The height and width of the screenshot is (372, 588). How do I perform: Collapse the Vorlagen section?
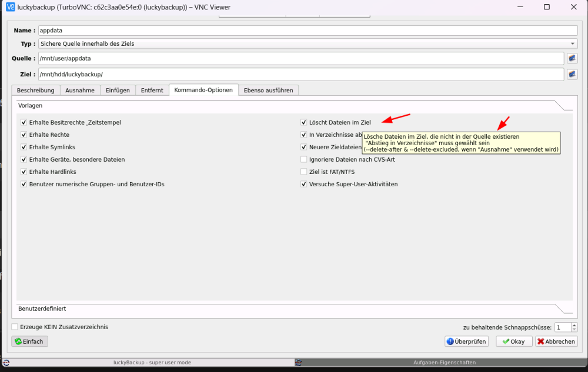295,106
